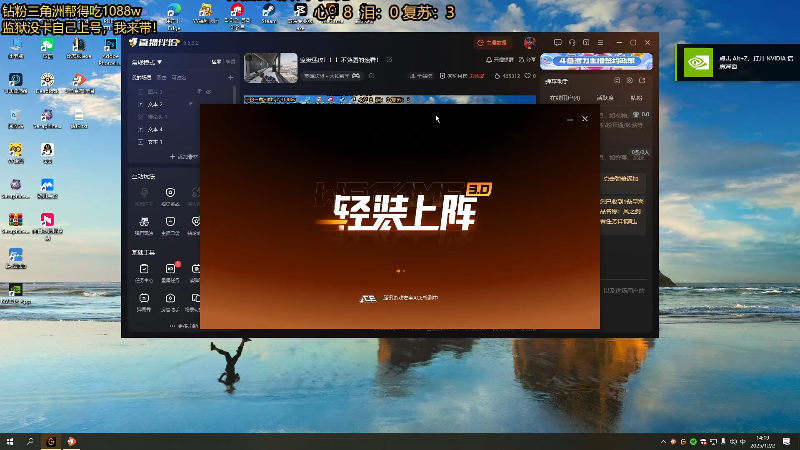This screenshot has width=800, height=450.
Task: Click the go-live reminder (开播提醒) bell
Action: pos(499,60)
